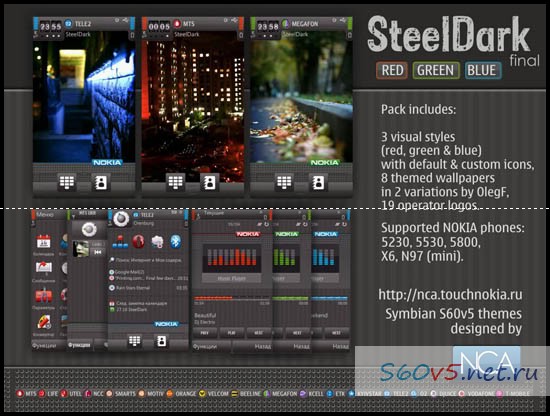550x416 pixels.
Task: Open the red toolbox Параметры settings icon
Action: point(44,296)
